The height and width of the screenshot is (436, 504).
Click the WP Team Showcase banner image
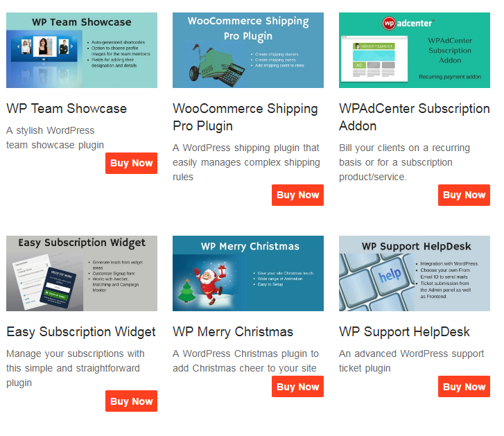click(x=82, y=50)
